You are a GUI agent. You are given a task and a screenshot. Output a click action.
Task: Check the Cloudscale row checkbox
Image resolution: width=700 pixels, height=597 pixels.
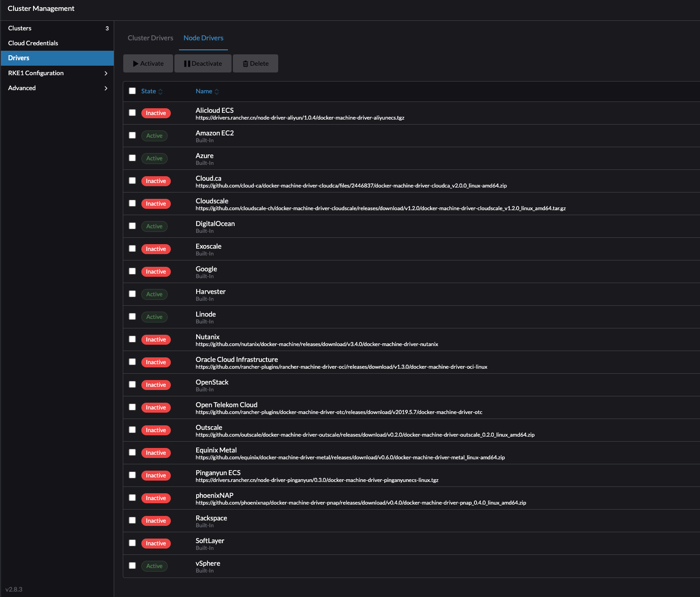click(132, 203)
